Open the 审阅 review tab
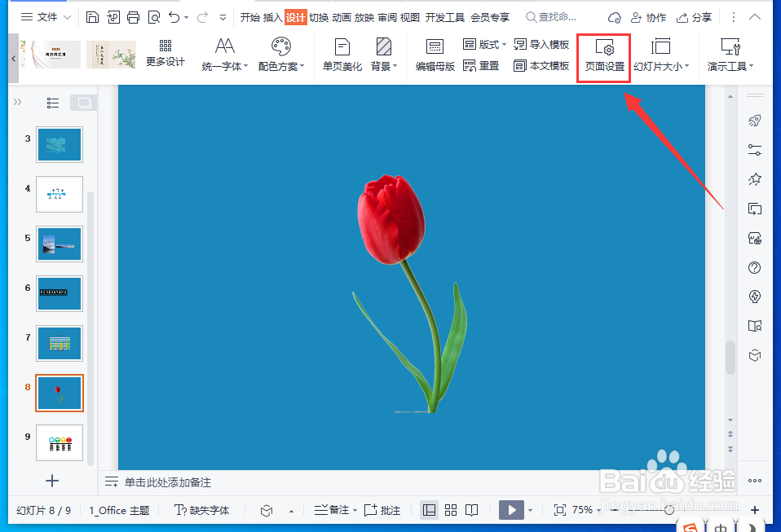This screenshot has height=532, width=781. 387,17
